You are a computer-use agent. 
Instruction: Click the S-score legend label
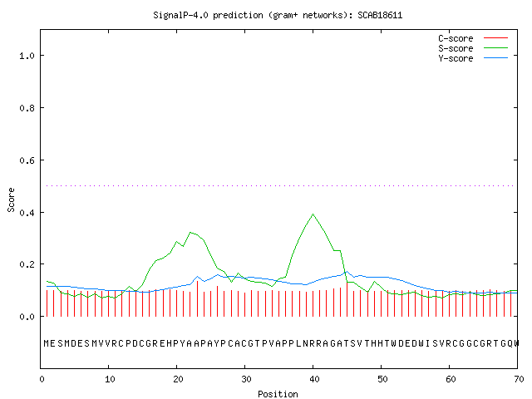click(456, 48)
